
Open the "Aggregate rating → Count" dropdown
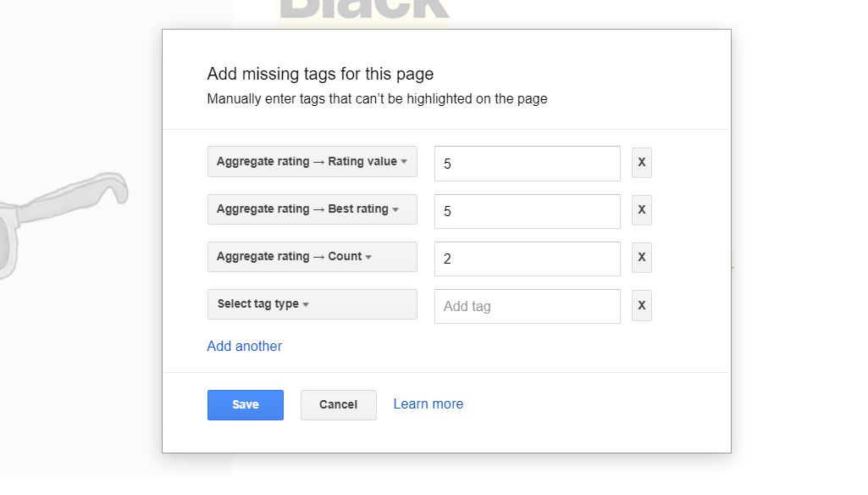click(x=312, y=256)
